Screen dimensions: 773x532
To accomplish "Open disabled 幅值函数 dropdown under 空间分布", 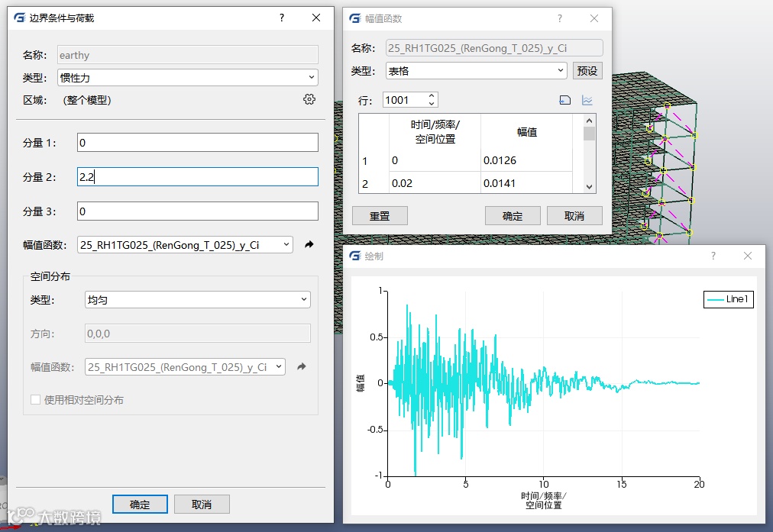I will click(185, 367).
